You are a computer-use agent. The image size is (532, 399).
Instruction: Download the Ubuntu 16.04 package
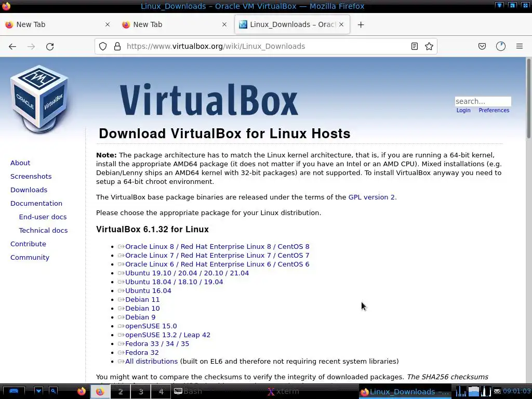click(148, 291)
